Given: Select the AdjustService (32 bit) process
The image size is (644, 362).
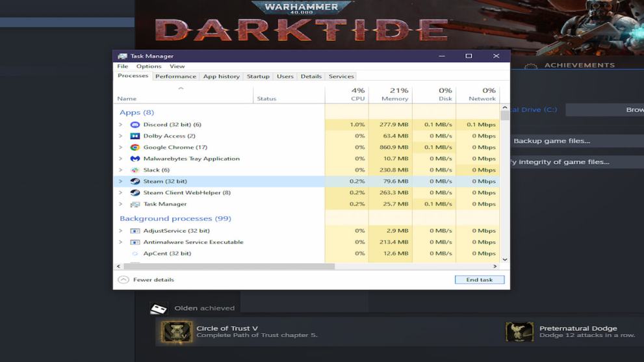Looking at the screenshot, I should pos(176,231).
